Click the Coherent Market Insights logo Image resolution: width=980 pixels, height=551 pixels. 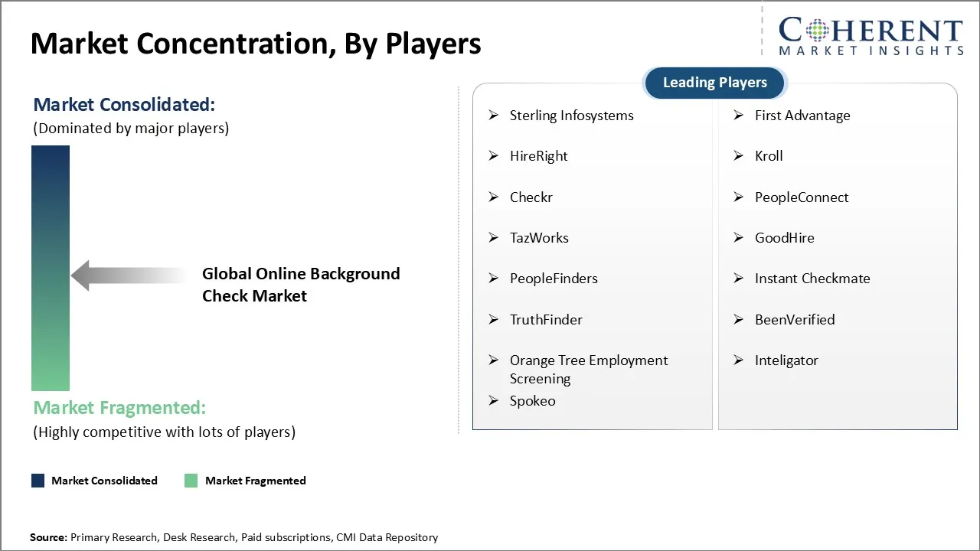click(x=871, y=36)
